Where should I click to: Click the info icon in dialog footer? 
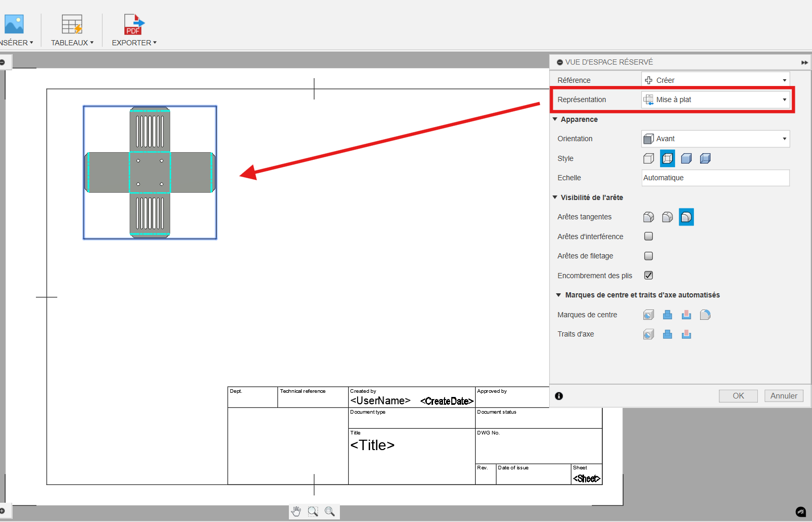coord(559,396)
